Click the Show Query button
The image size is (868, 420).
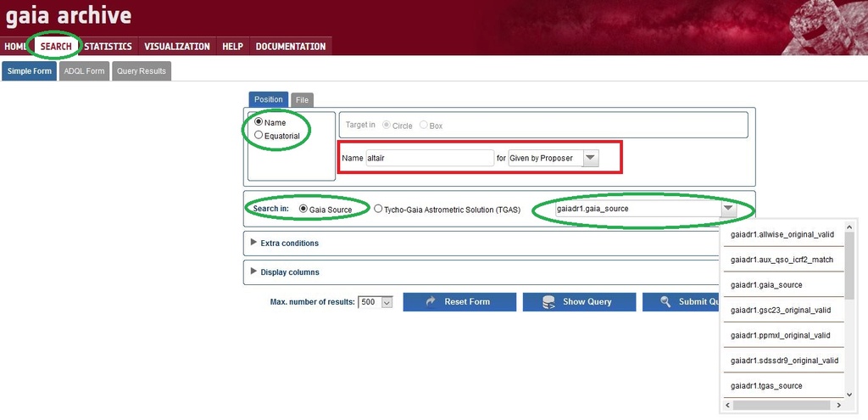[580, 302]
